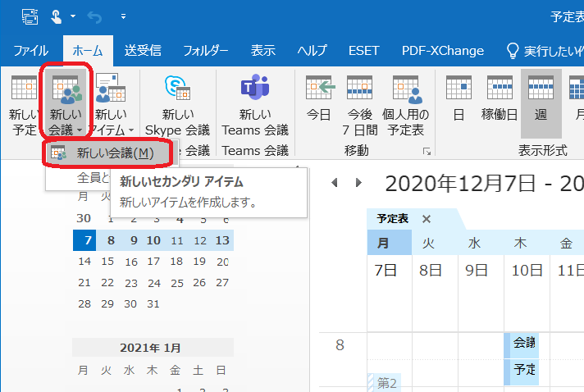This screenshot has width=584, height=392.
Task: Open the PDF-XChange ribbon tab
Action: (x=443, y=51)
